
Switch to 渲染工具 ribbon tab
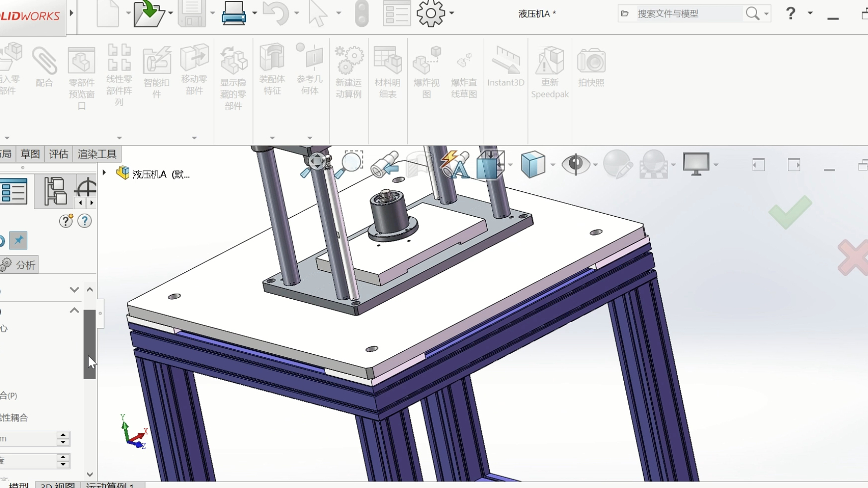click(97, 154)
